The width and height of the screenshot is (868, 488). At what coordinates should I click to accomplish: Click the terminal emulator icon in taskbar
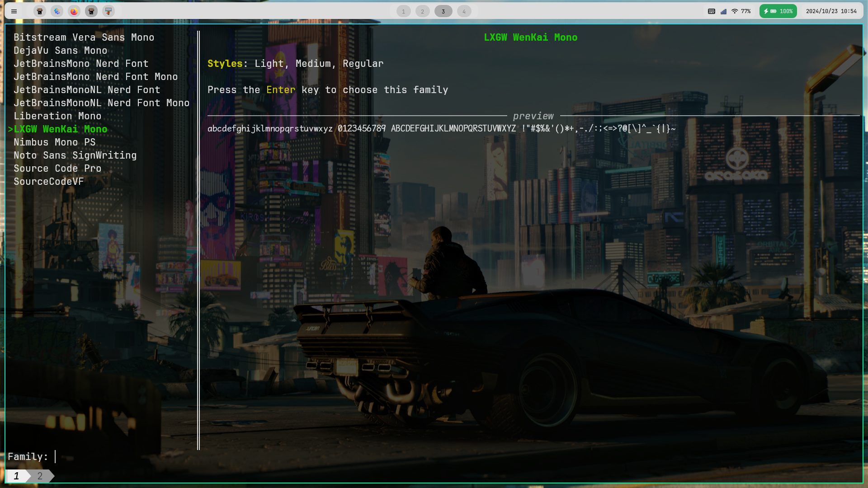point(40,11)
